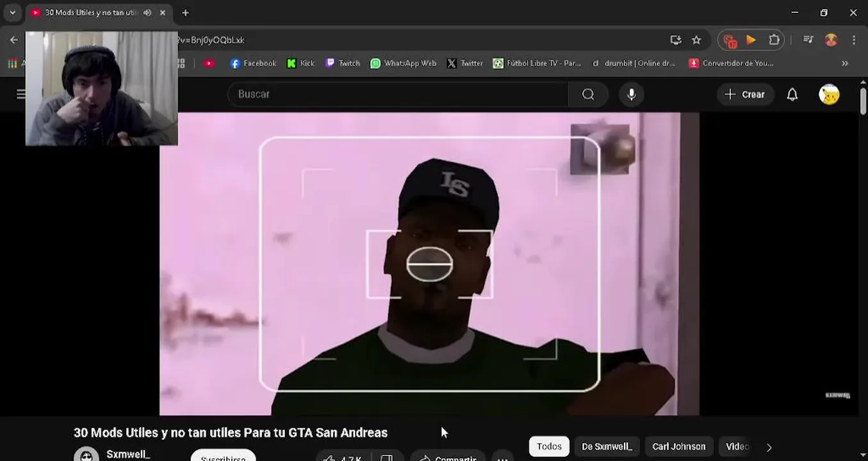
Task: Open the YouTube account avatar menu
Action: [829, 94]
